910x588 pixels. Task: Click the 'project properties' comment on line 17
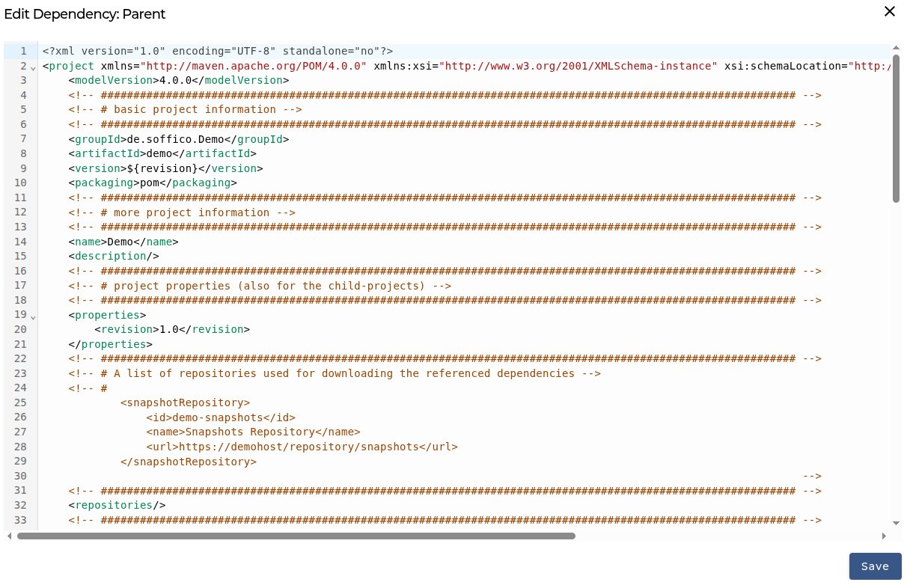pos(260,286)
